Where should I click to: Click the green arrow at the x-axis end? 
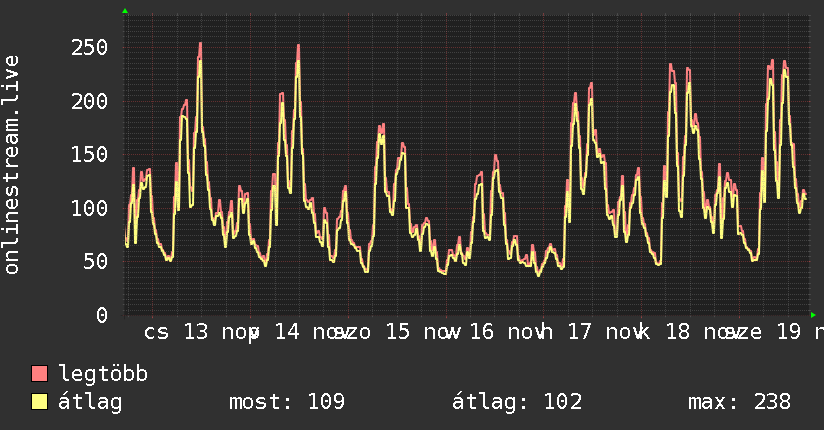(x=813, y=315)
